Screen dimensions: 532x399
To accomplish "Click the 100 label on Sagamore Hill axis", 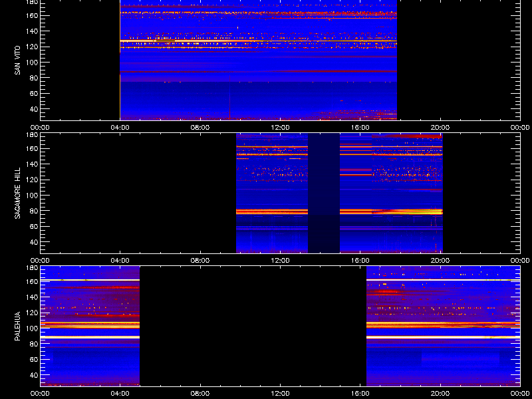I will click(31, 196).
